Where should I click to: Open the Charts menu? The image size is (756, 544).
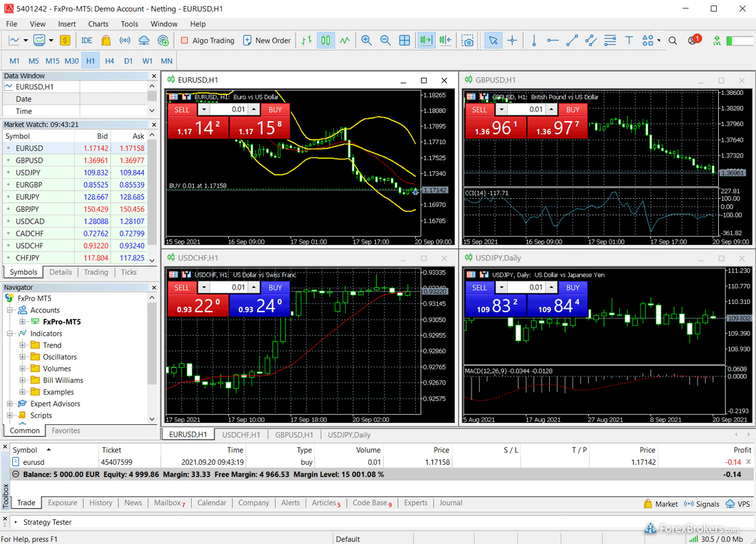(98, 24)
